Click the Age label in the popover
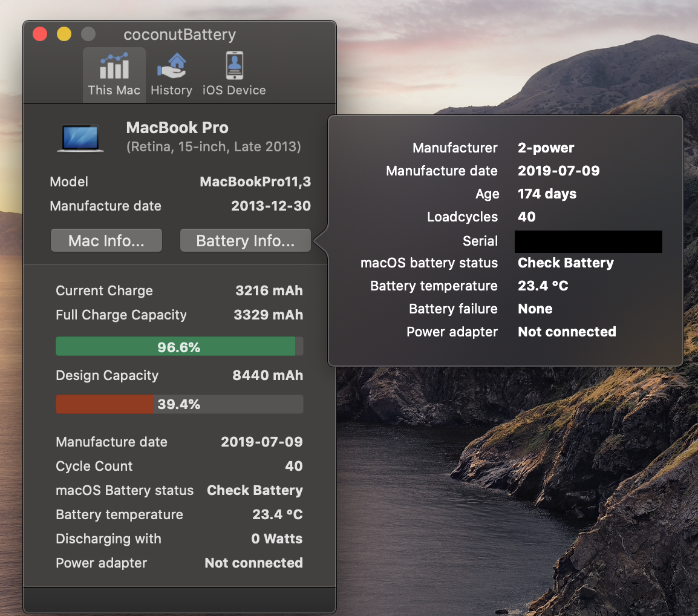This screenshot has height=616, width=698. [487, 194]
